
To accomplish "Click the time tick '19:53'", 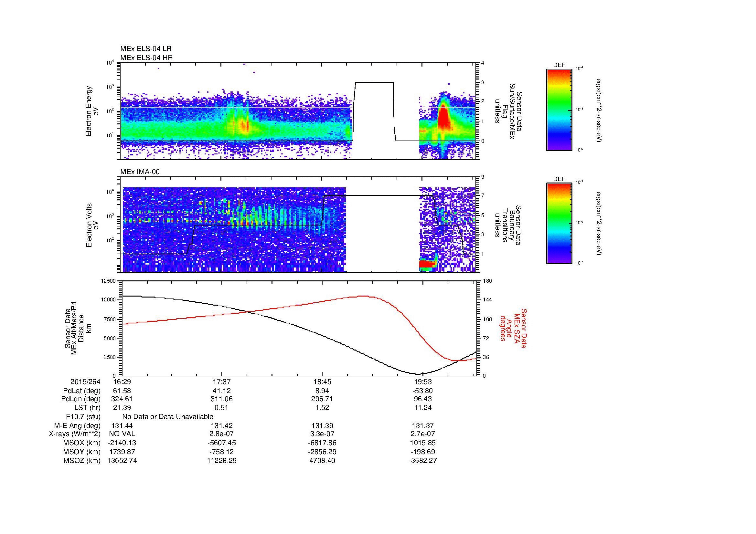I will coord(423,382).
